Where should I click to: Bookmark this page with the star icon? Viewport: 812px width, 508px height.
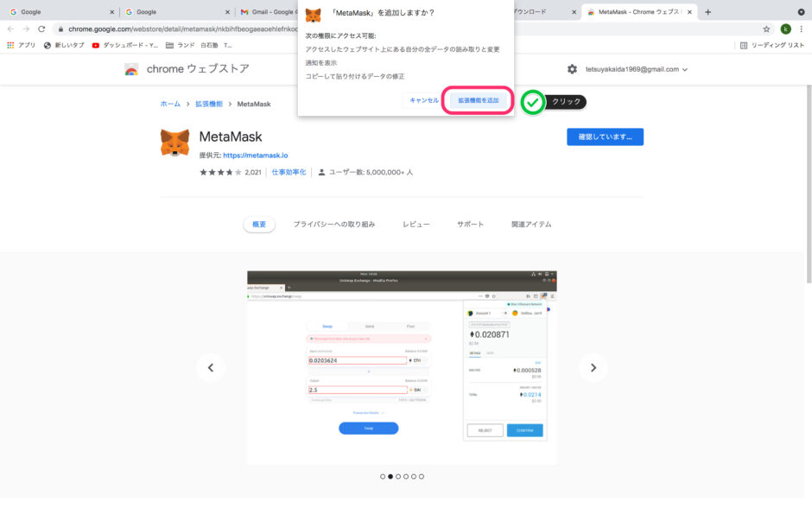point(766,29)
